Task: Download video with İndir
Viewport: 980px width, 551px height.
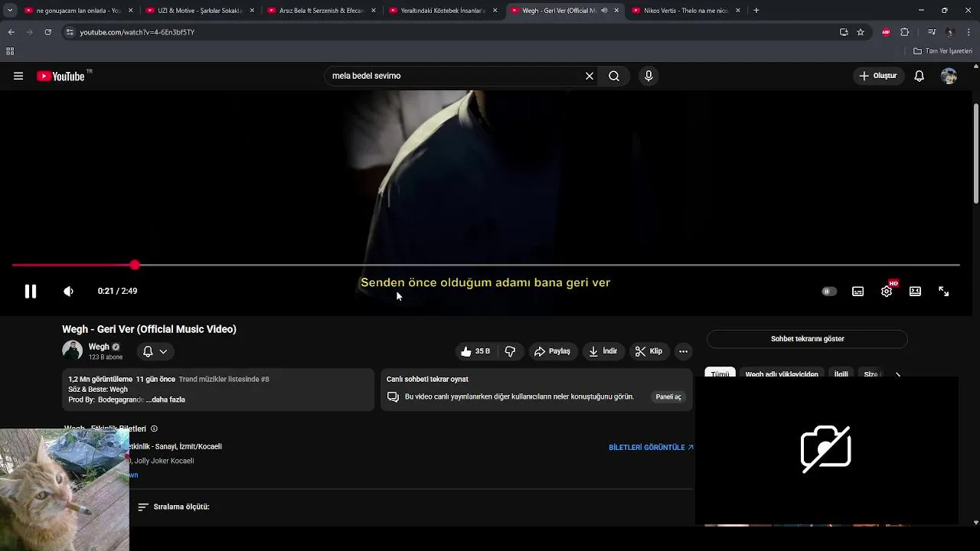Action: point(603,351)
